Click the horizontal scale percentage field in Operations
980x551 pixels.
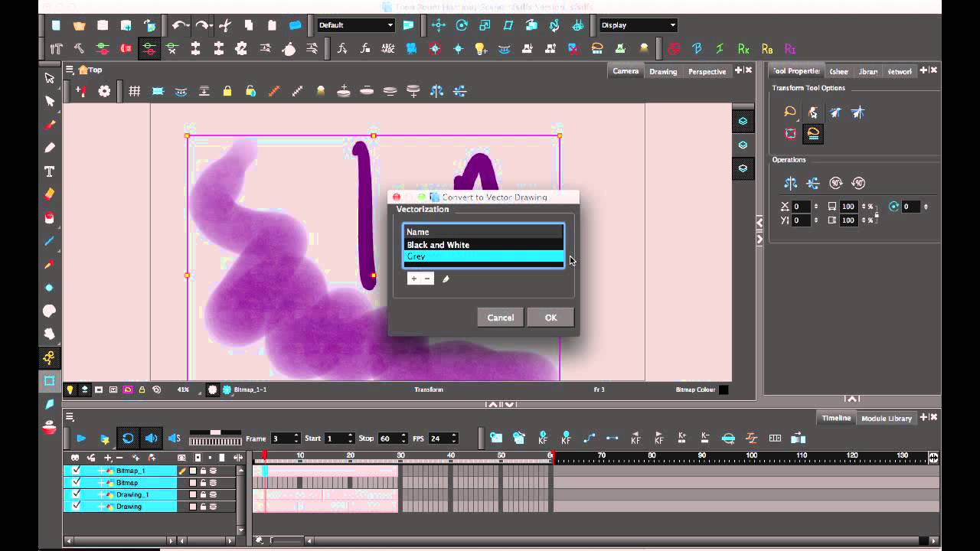pos(848,207)
